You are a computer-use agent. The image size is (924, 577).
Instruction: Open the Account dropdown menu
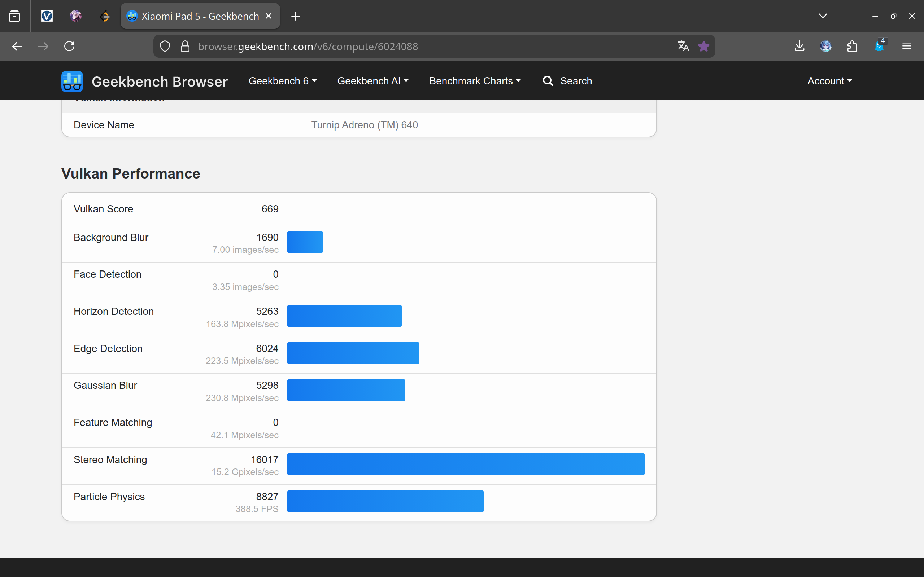tap(829, 81)
